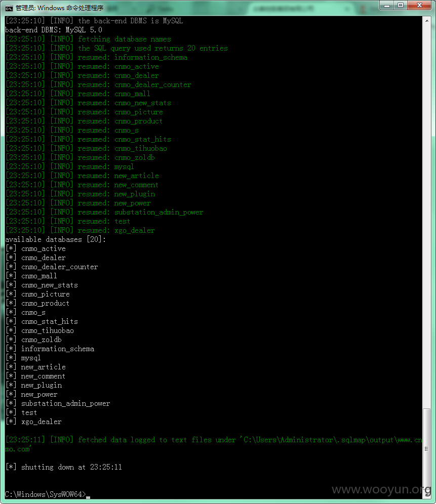
Task: Click 'resumed: mysql' log line
Action: click(x=70, y=166)
